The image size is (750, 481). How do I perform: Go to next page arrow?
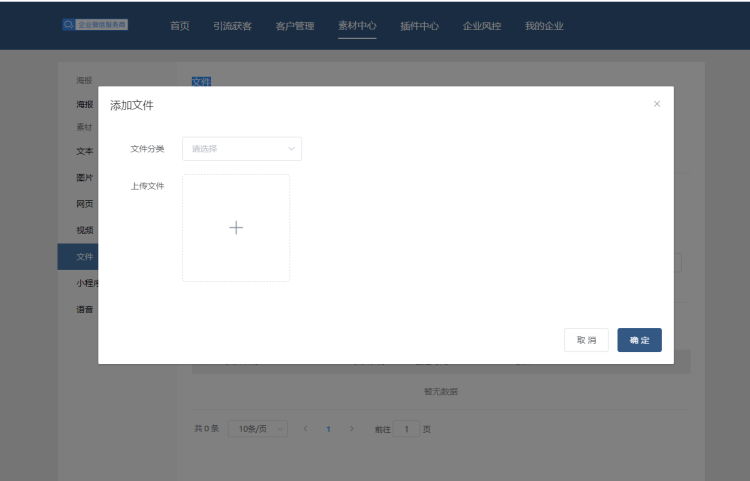[x=351, y=429]
